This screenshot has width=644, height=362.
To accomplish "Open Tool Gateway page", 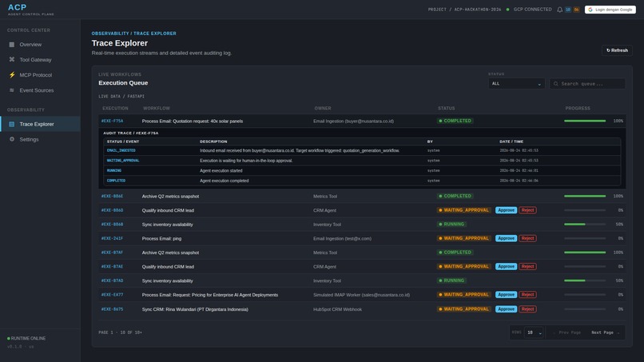I will click(40, 60).
